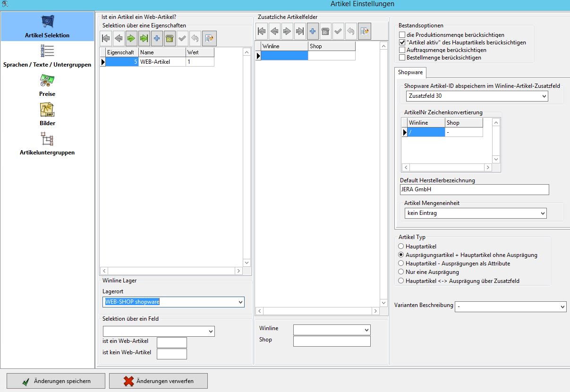Click the '-' Shop cell in Zeichenkonvertierung
The height and width of the screenshot is (392, 570).
tap(464, 133)
